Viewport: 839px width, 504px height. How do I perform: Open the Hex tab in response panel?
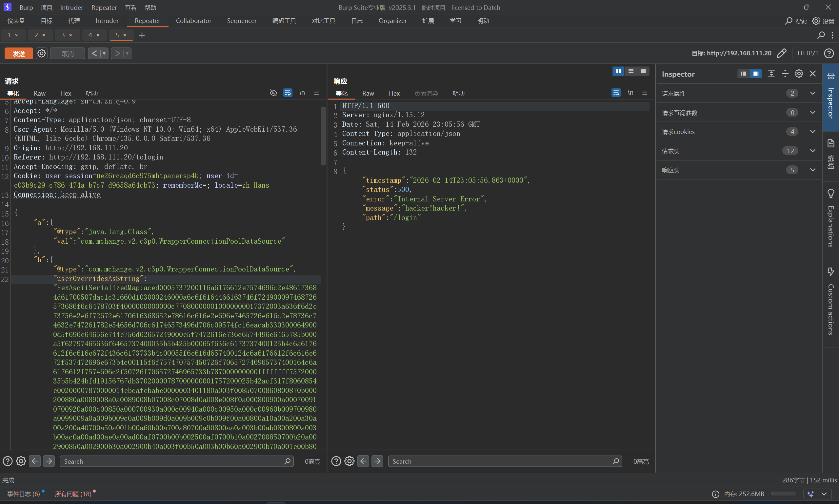pyautogui.click(x=394, y=93)
